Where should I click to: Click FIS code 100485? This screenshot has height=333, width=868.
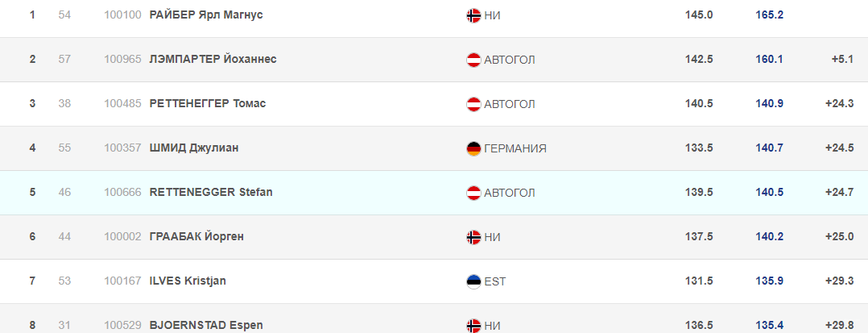pyautogui.click(x=122, y=104)
